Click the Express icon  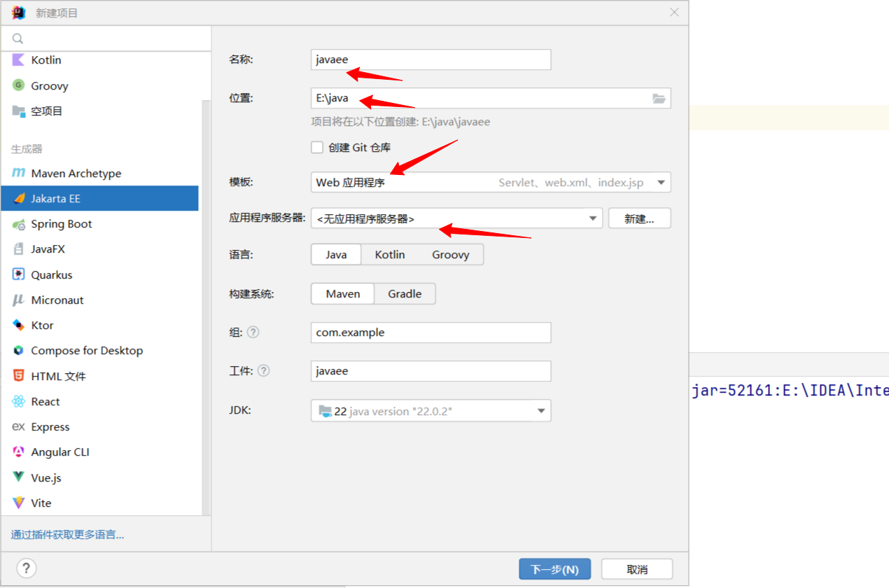[x=18, y=426]
